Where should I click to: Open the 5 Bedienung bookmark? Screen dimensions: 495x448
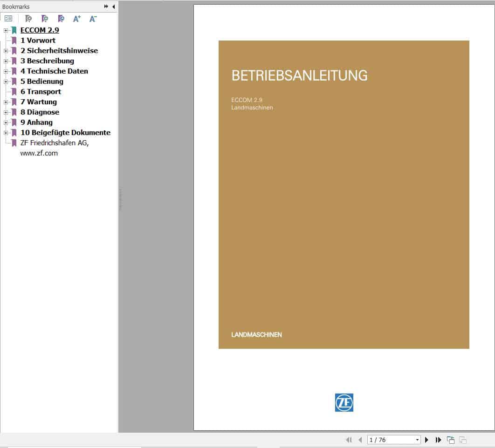click(x=42, y=81)
